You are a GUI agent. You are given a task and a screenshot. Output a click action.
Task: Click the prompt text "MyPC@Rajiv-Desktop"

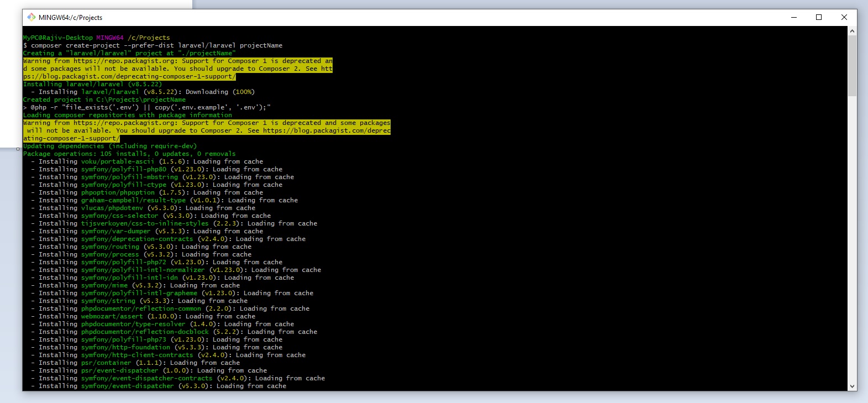point(58,38)
